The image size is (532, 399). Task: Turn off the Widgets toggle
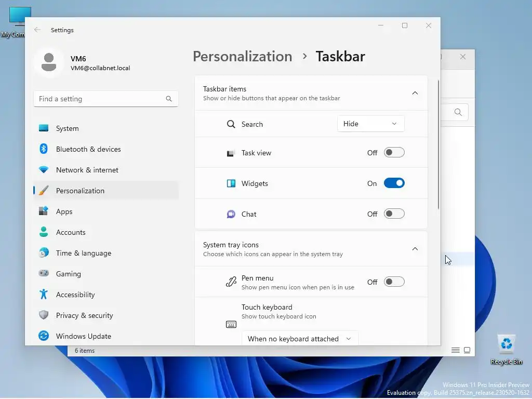pyautogui.click(x=394, y=183)
